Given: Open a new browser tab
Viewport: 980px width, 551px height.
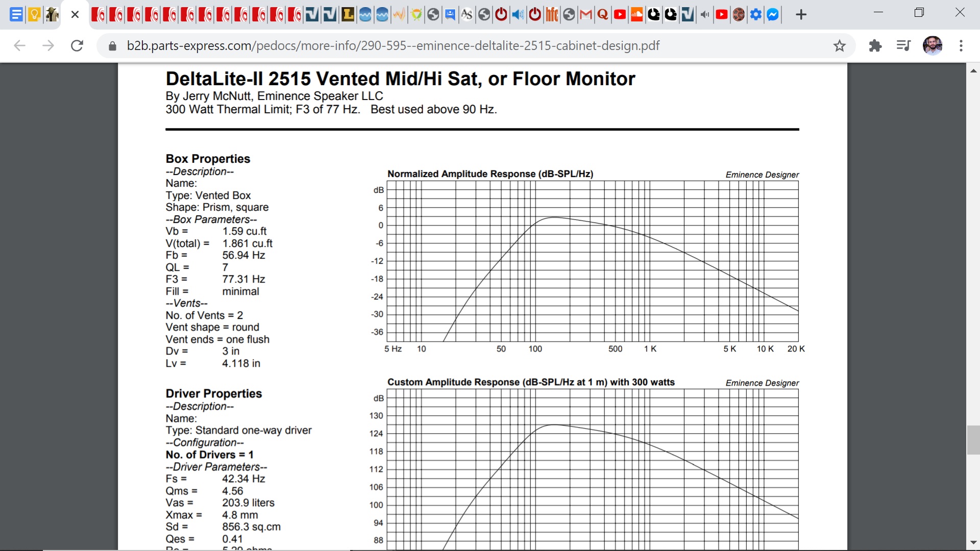Looking at the screenshot, I should 801,15.
